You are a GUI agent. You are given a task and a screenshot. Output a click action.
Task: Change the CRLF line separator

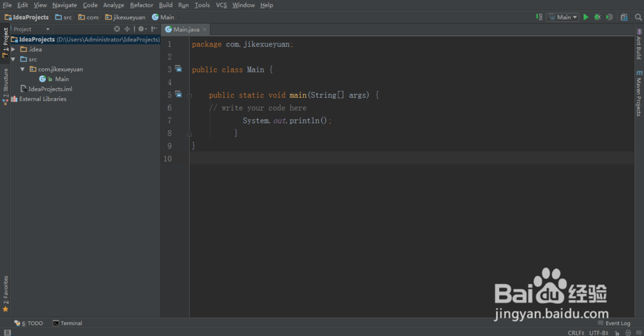[576, 333]
